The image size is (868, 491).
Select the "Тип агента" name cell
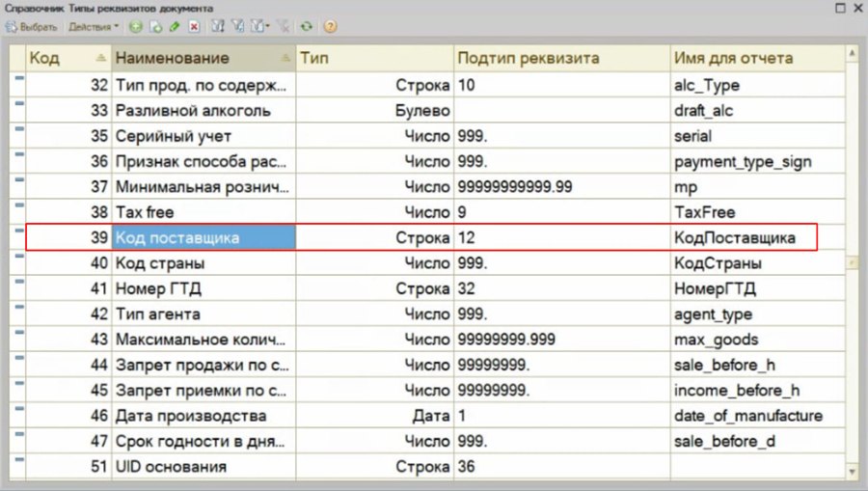(x=203, y=314)
